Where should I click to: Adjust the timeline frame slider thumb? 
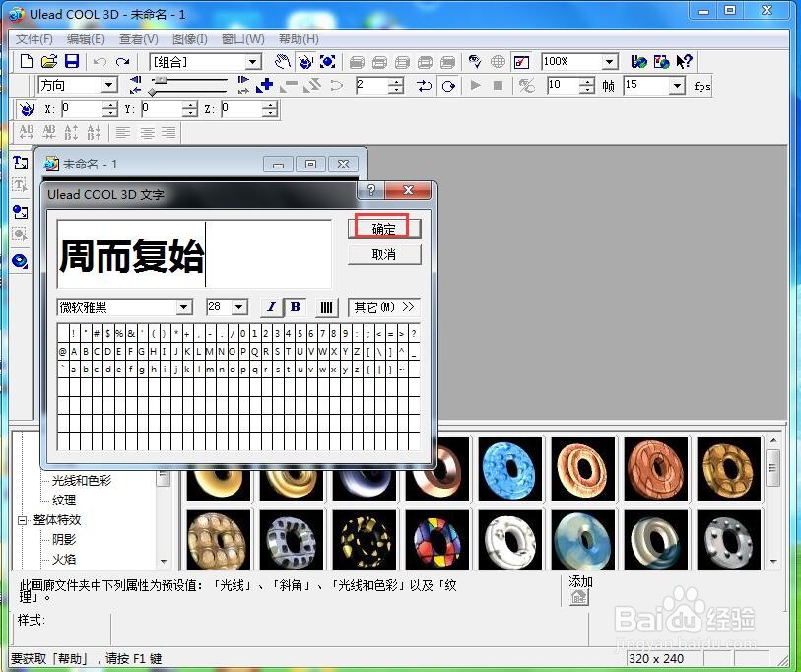pos(161,80)
